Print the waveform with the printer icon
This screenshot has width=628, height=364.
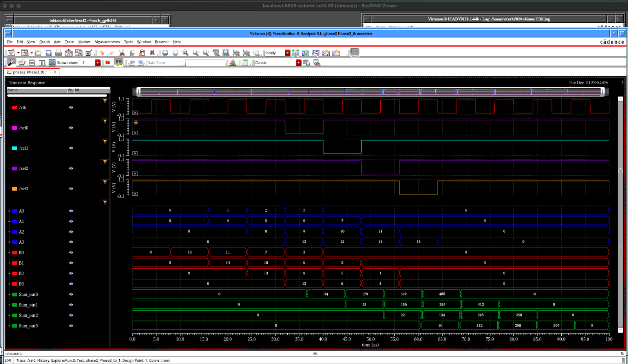[58, 53]
